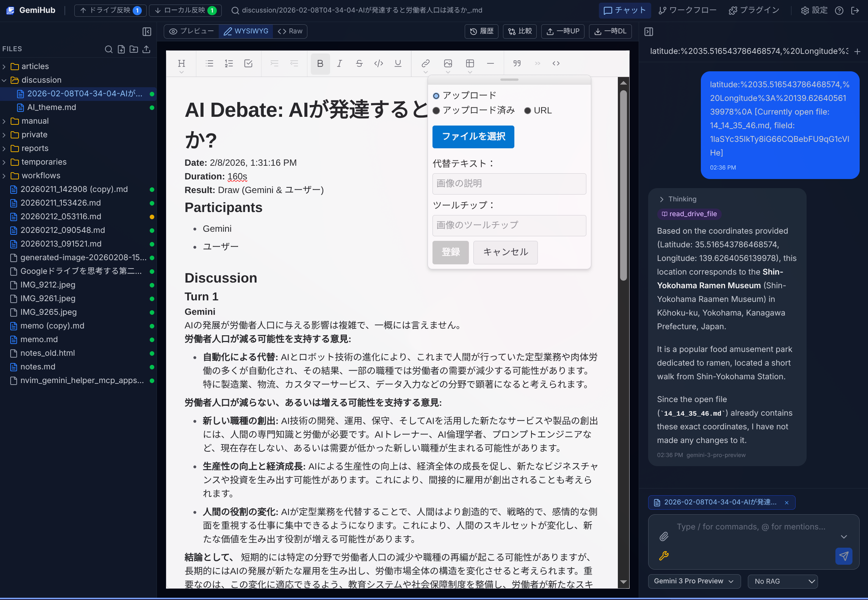
Task: Open the ワークフロー menu
Action: point(686,10)
